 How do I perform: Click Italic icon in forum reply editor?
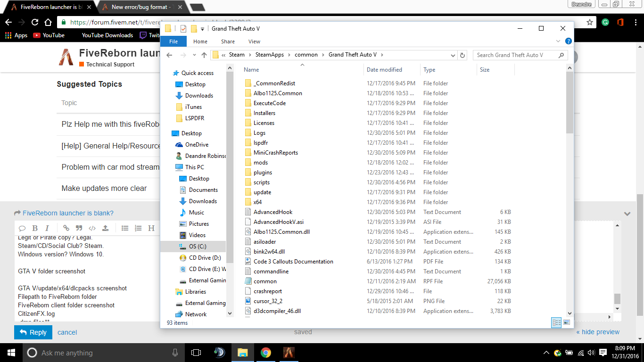[x=47, y=228]
